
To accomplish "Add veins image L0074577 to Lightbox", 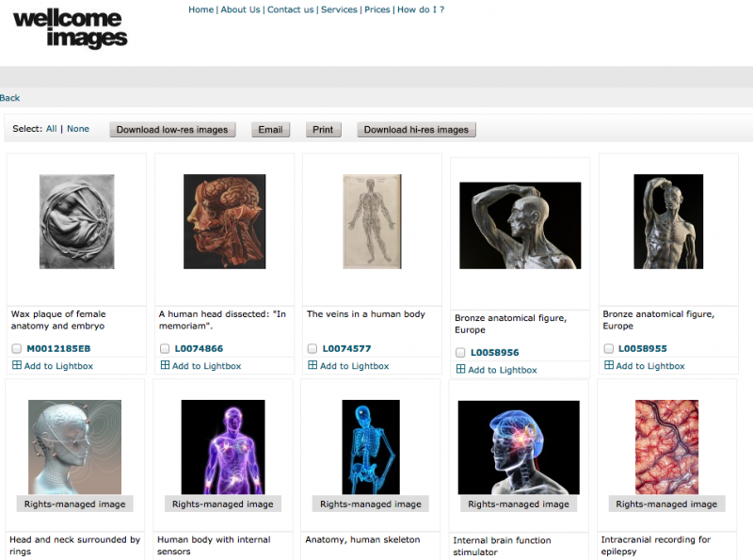I will point(355,366).
